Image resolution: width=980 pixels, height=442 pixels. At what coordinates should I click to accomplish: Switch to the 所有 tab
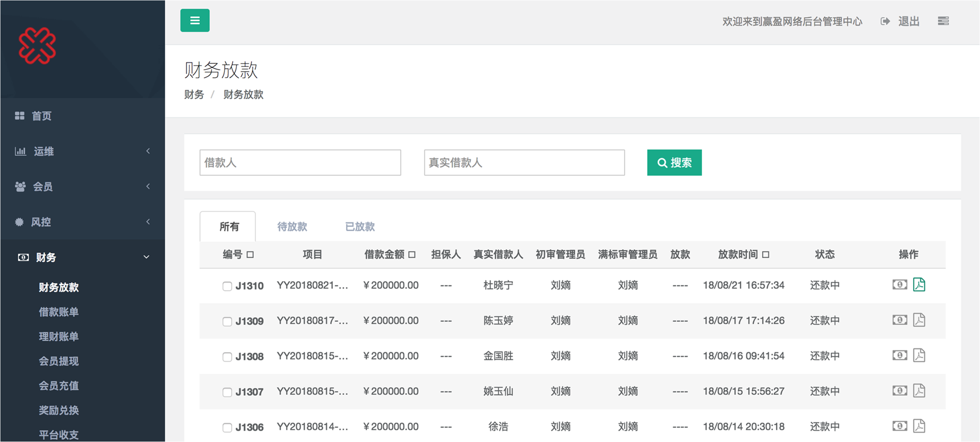[x=228, y=227]
